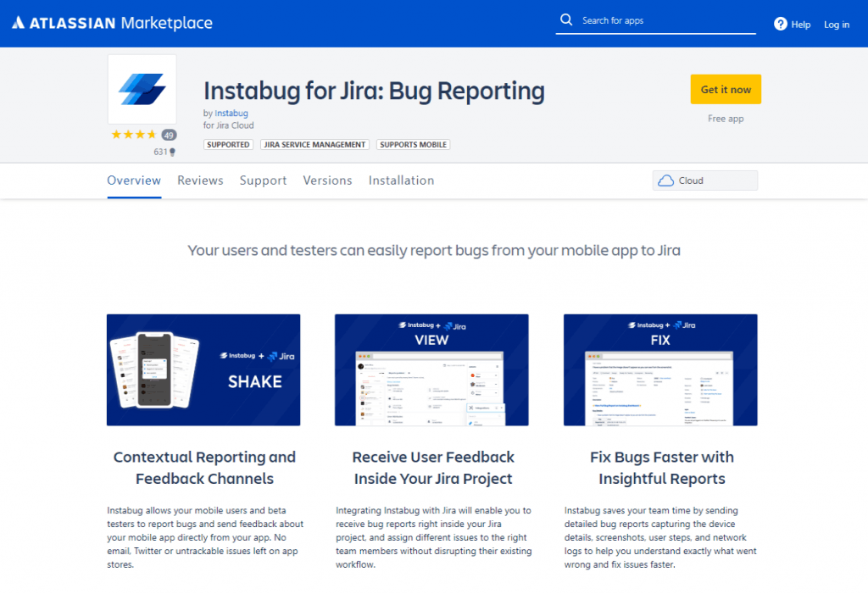
Task: Click the star rating below the logo
Action: [133, 135]
